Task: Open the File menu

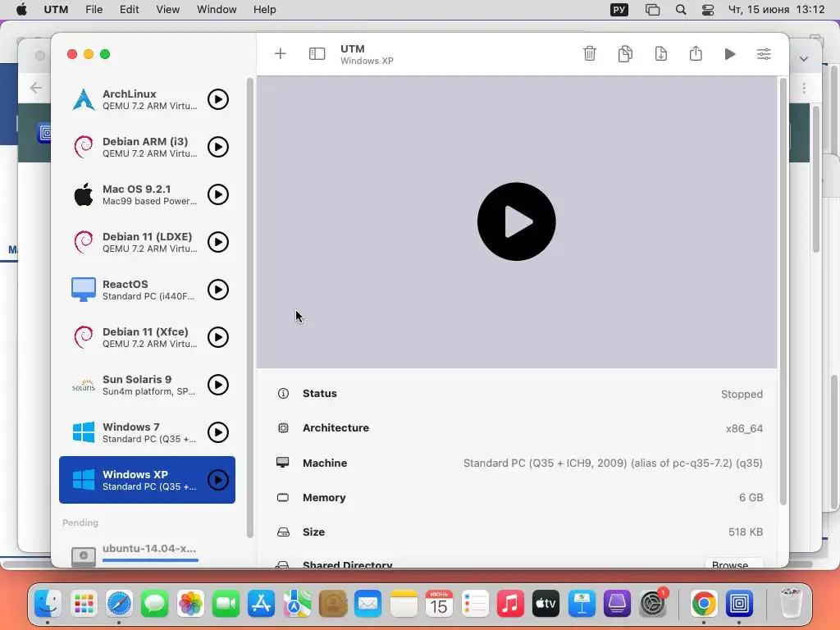Action: [94, 10]
